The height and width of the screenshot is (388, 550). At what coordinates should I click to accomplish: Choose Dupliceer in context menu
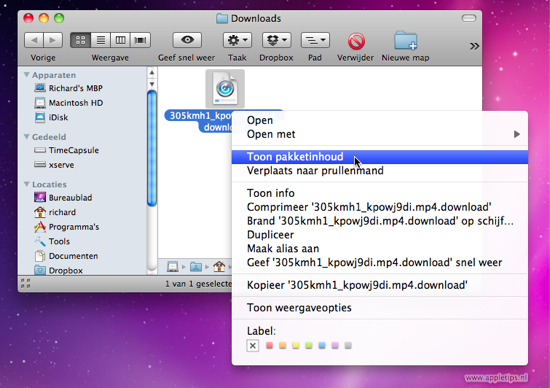click(380, 235)
